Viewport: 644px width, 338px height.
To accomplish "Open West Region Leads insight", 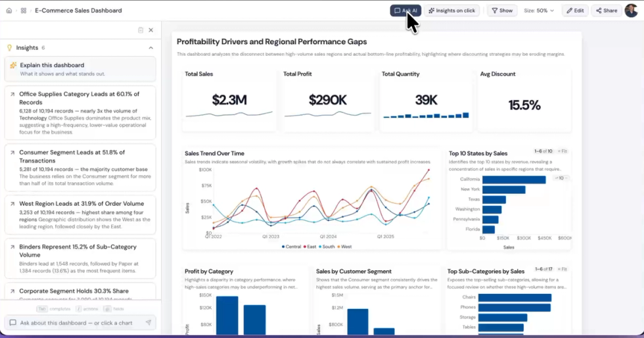I will 80,214.
